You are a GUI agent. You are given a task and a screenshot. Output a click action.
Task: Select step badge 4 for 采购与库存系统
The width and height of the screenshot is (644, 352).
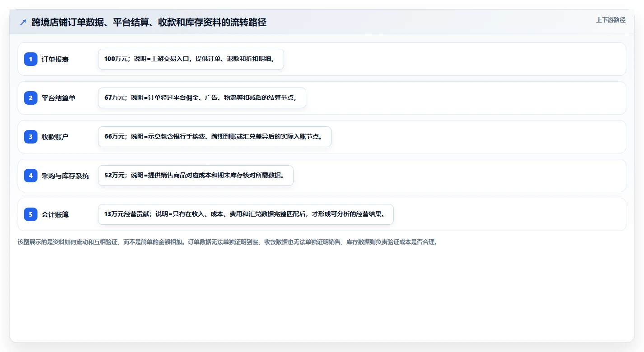[31, 176]
